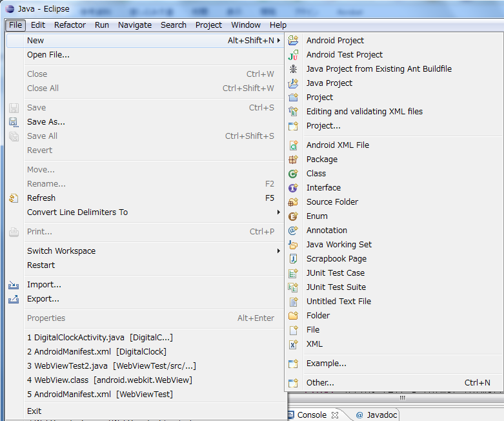Select the Export... menu entry
Screen dimensions: 504x421
click(x=145, y=299)
